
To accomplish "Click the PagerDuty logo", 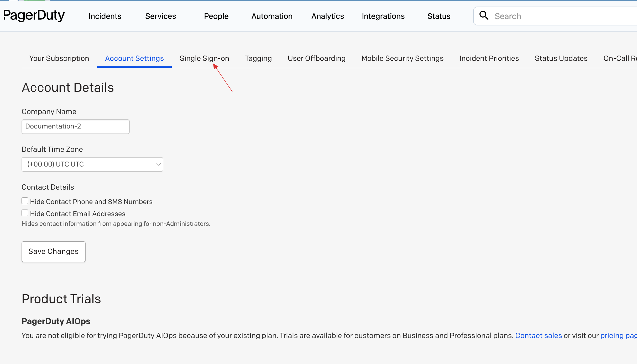I will click(34, 15).
